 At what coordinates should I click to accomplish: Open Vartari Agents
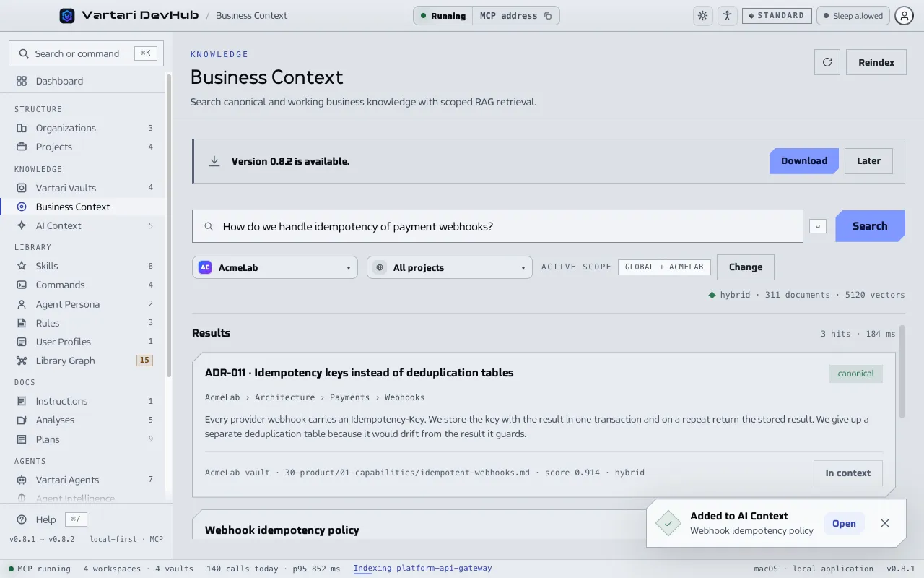(83, 480)
